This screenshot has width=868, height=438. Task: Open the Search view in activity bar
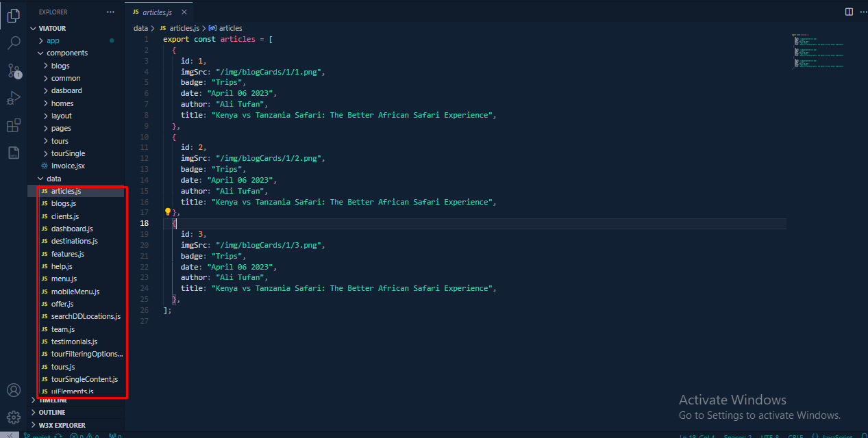tap(14, 43)
